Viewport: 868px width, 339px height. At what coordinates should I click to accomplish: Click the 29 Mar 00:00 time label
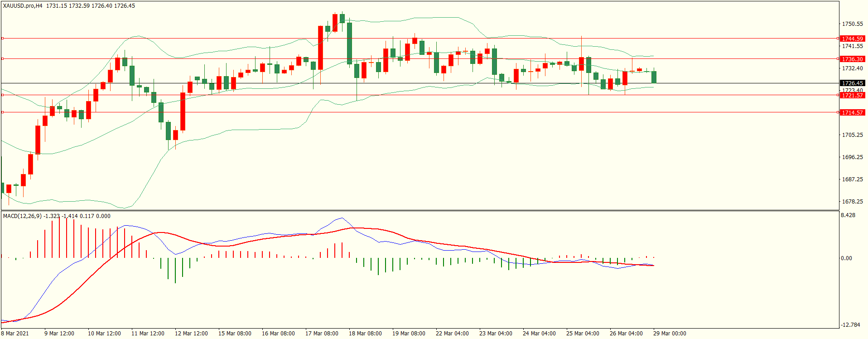[670, 334]
